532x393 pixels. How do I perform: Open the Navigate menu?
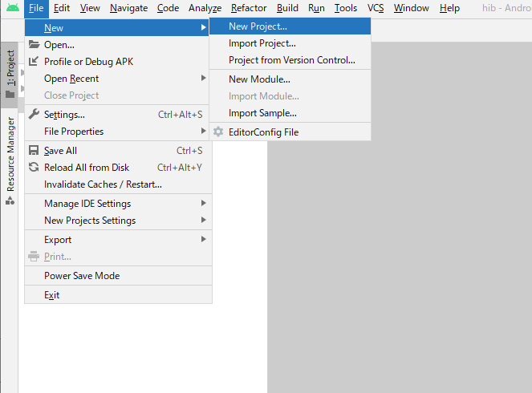click(x=129, y=8)
